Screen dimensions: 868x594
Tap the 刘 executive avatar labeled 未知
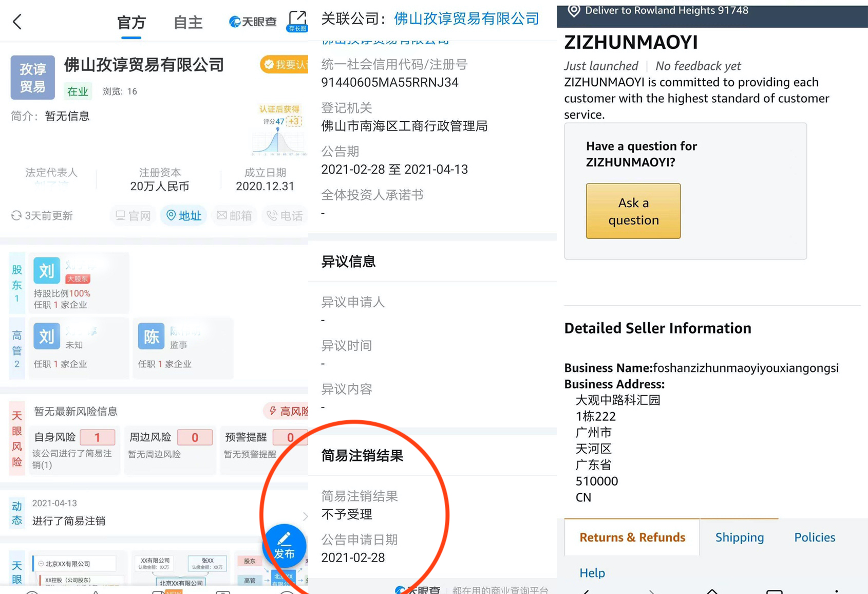pyautogui.click(x=47, y=336)
